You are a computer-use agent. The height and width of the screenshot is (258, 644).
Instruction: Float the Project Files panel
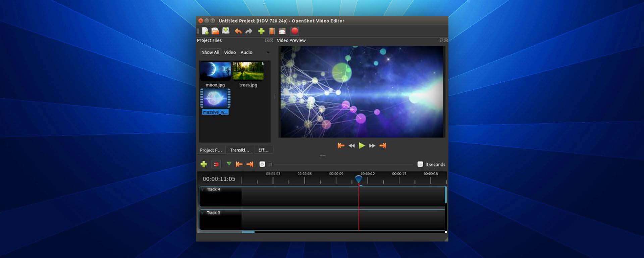[267, 40]
